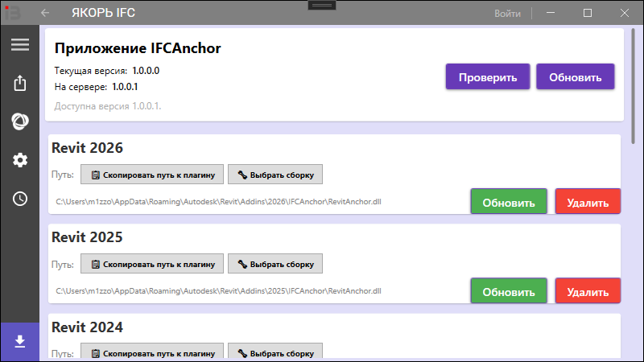Open settings via the gear icon

[x=19, y=160]
